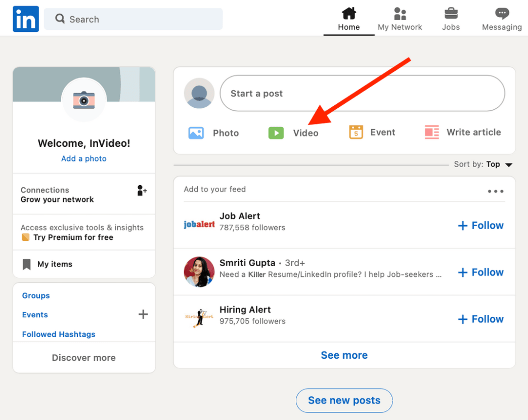Open Followed Hashtags
The image size is (528, 420).
point(59,334)
